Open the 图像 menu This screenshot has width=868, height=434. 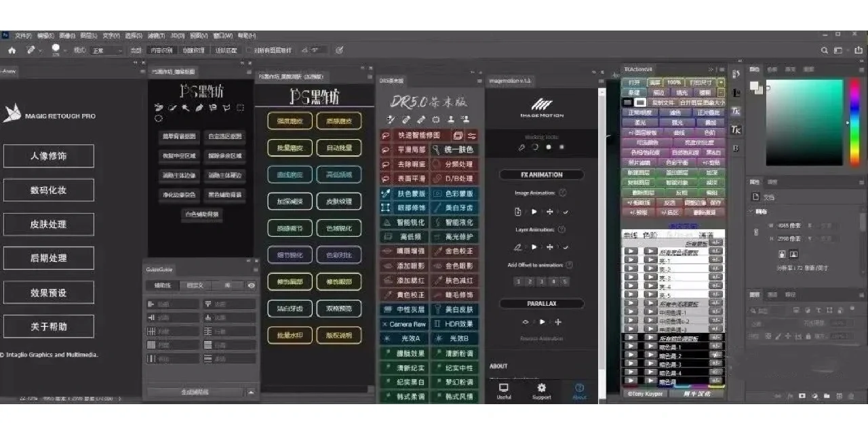67,35
